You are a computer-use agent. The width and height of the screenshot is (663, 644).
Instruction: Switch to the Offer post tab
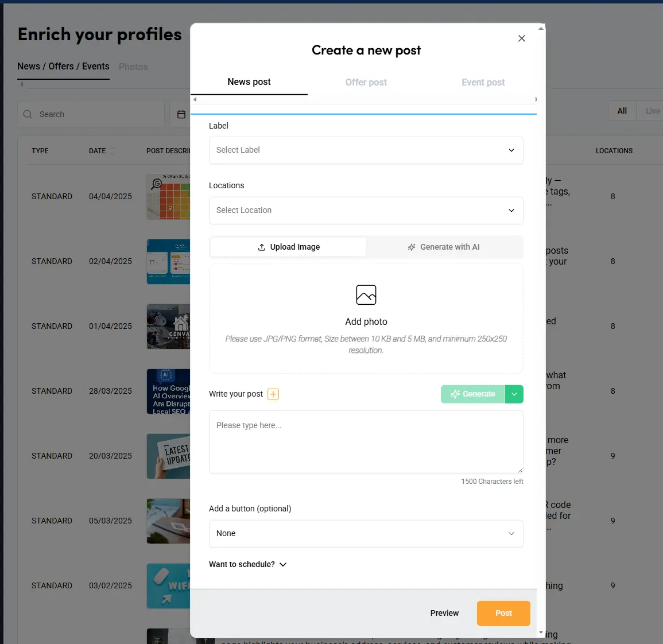click(366, 82)
